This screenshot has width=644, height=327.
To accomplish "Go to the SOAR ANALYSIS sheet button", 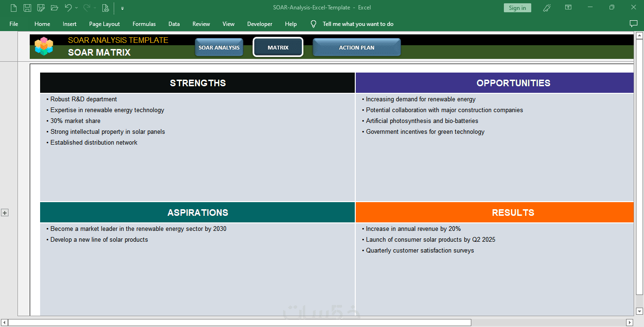I will pos(219,48).
